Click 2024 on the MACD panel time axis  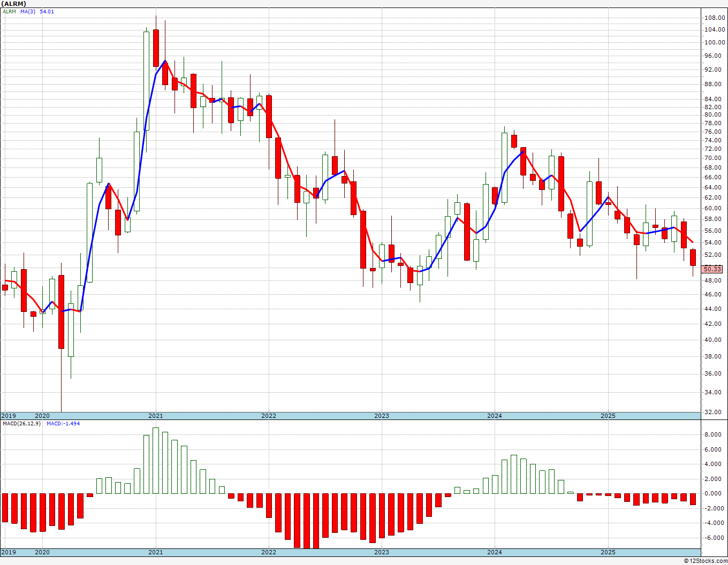[x=495, y=552]
